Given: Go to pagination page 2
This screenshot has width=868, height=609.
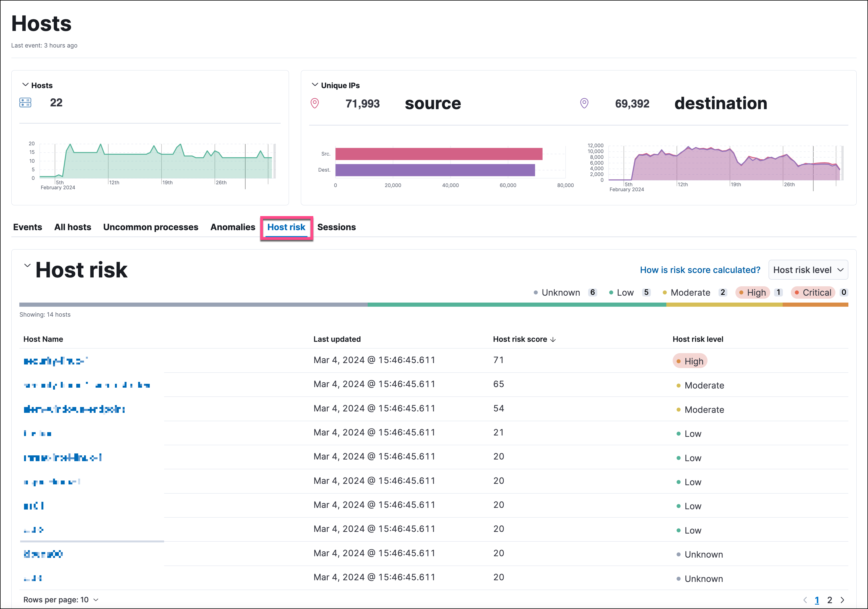Looking at the screenshot, I should coord(830,600).
